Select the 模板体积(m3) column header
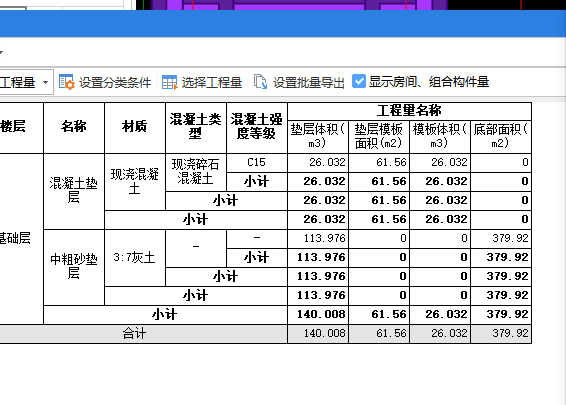The width and height of the screenshot is (566, 405). [440, 137]
